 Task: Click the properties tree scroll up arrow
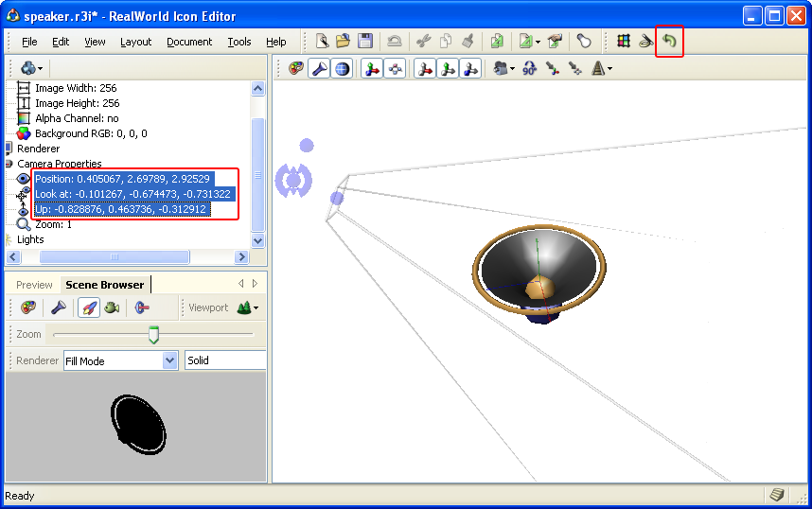tap(258, 89)
